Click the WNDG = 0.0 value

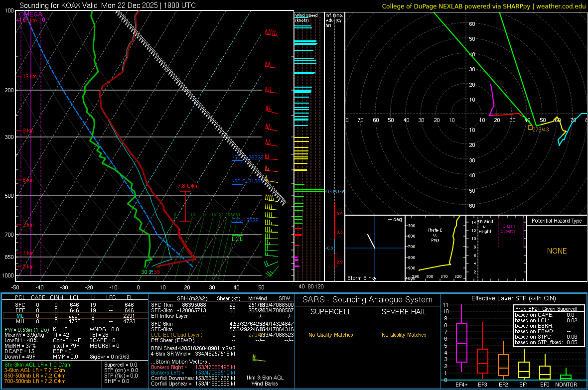click(104, 329)
